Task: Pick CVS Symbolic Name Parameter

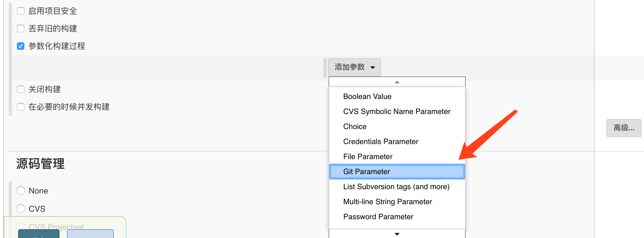Action: click(x=396, y=111)
